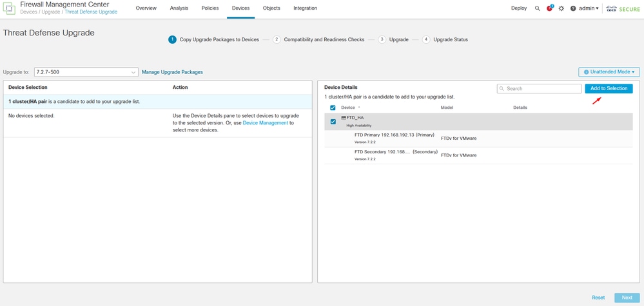644x306 pixels.
Task: Open the Policies menu
Action: coord(210,8)
